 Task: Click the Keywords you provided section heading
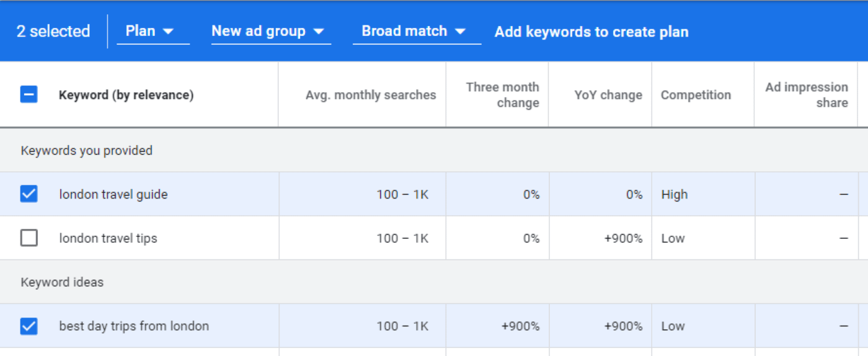pyautogui.click(x=86, y=151)
